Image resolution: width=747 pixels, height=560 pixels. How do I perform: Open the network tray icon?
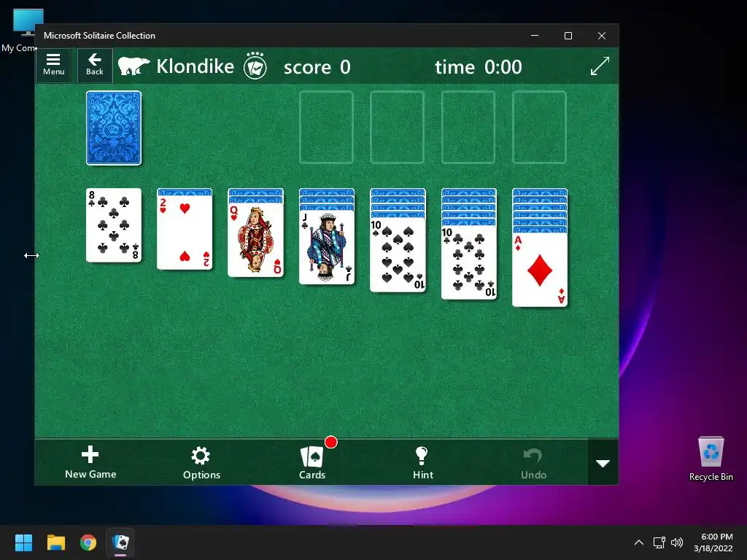coord(659,542)
